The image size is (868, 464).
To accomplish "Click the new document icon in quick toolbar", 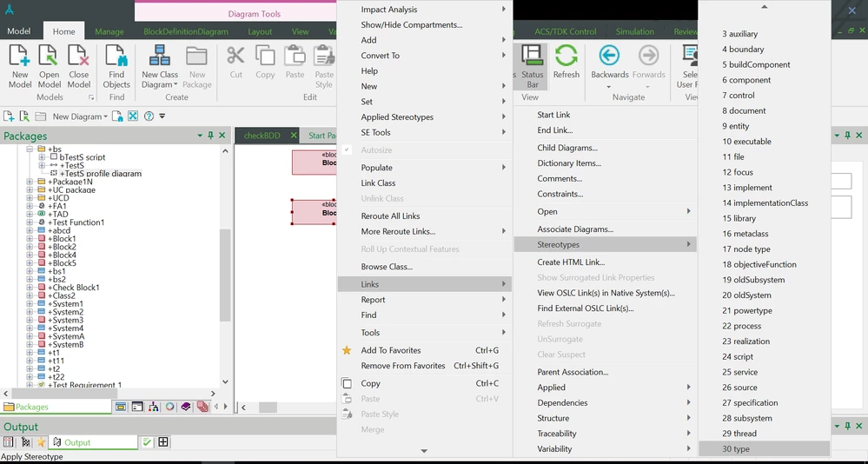I will click(9, 116).
